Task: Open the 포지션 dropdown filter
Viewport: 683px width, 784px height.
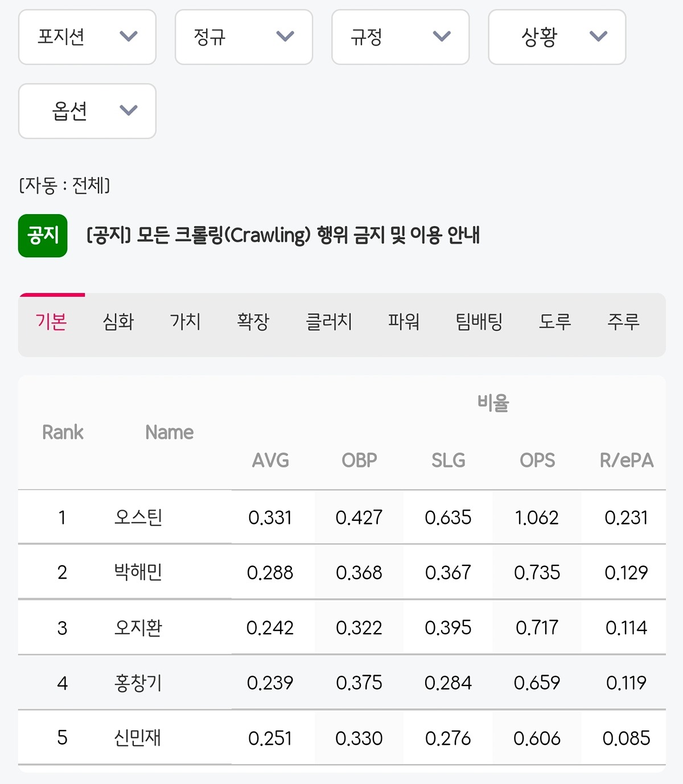Action: (x=87, y=37)
